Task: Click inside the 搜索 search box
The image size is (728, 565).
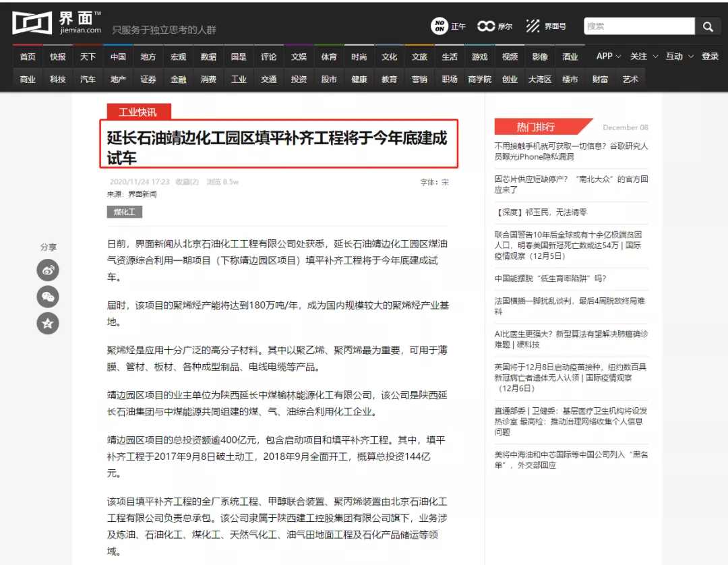Action: point(639,26)
